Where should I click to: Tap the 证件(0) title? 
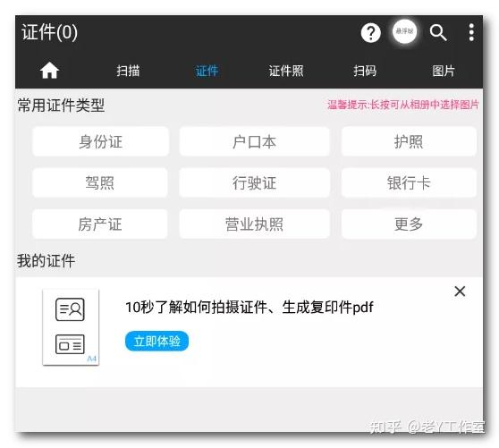click(50, 32)
